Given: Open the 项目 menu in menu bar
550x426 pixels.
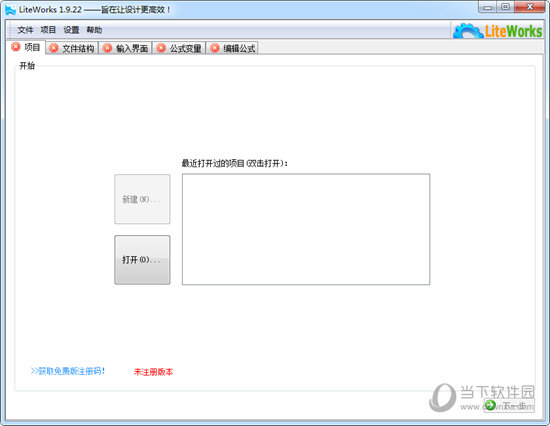Looking at the screenshot, I should (x=48, y=30).
